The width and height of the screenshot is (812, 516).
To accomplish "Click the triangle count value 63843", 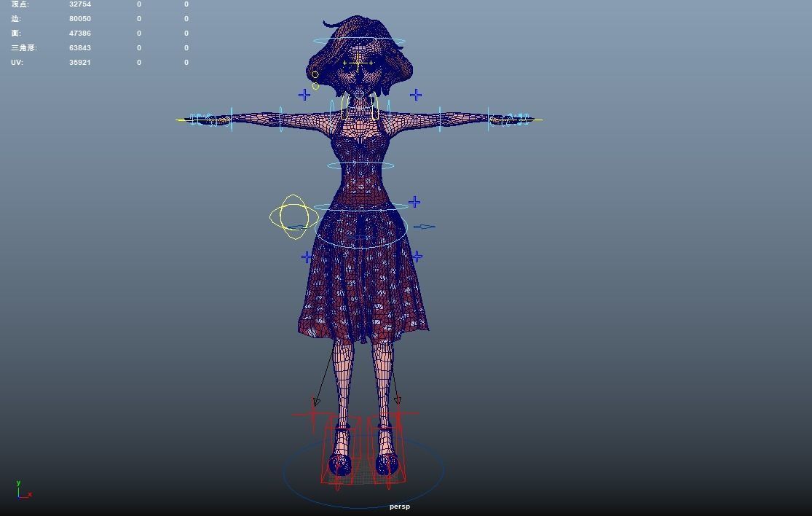I will [x=80, y=47].
